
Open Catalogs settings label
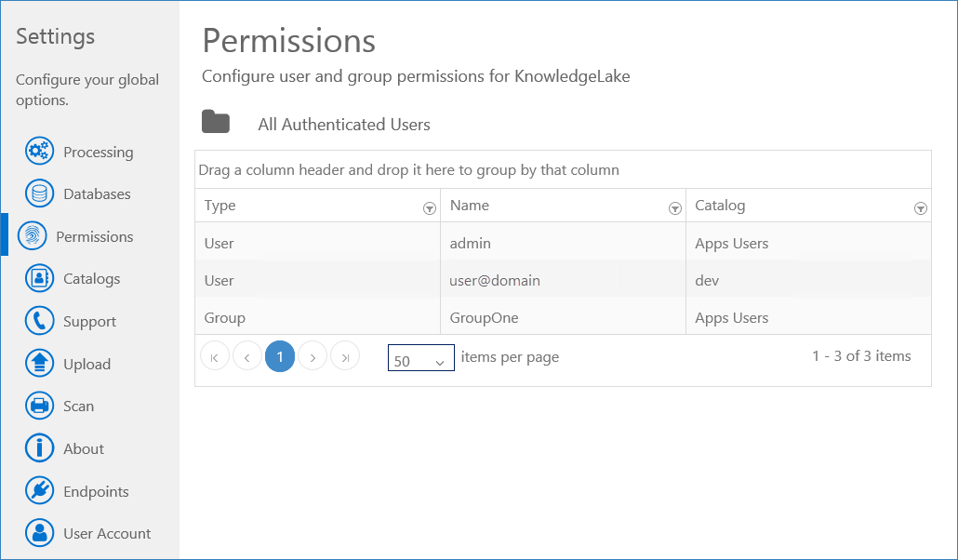[x=92, y=279]
